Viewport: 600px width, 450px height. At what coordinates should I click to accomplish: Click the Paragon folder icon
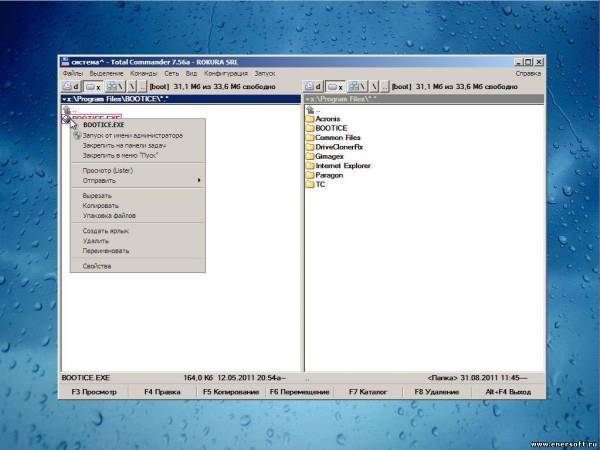click(310, 175)
